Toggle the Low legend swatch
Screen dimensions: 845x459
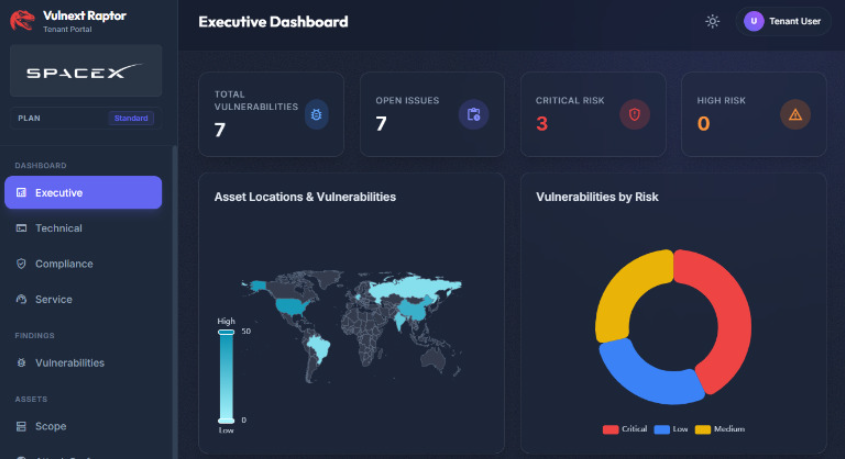point(662,429)
